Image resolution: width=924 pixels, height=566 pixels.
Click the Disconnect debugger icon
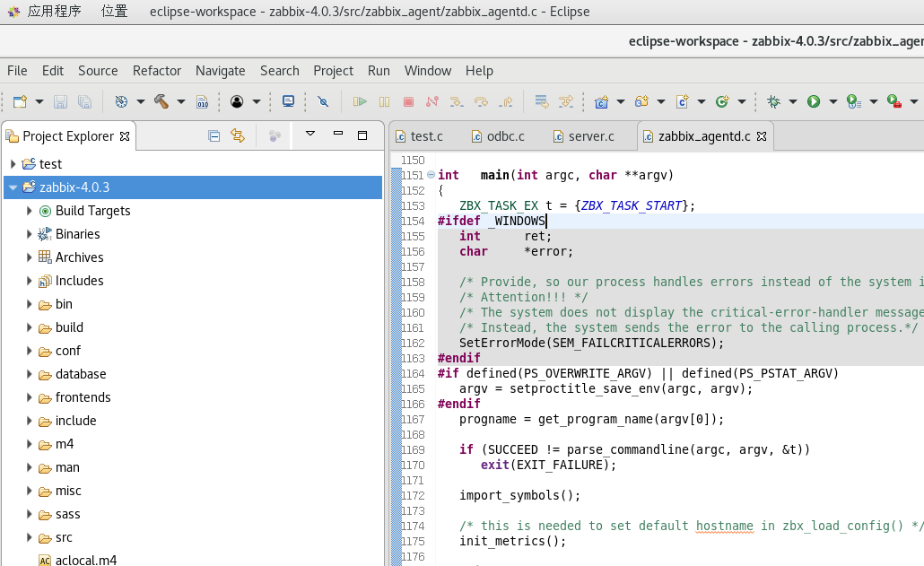(431, 101)
